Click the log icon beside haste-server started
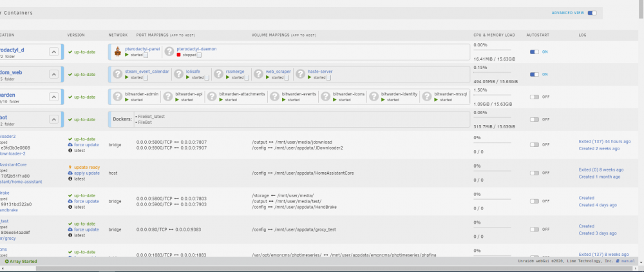This screenshot has width=644, height=272. point(328,77)
